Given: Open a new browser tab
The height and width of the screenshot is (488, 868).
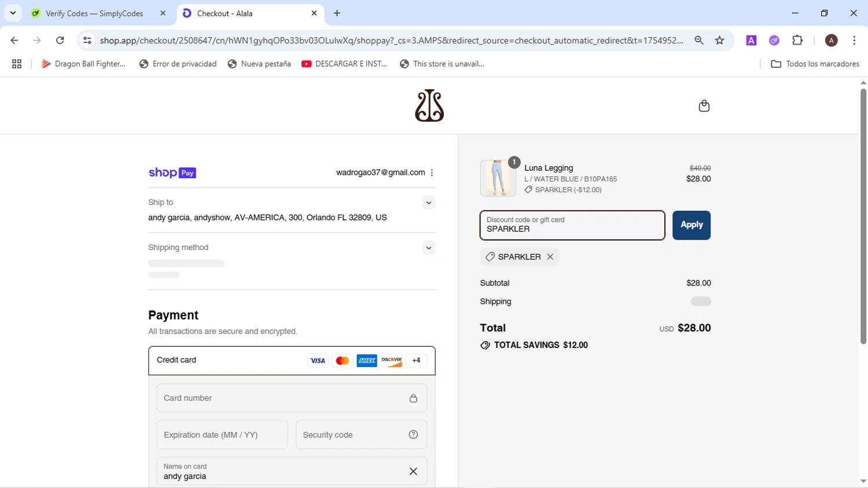Looking at the screenshot, I should (337, 13).
